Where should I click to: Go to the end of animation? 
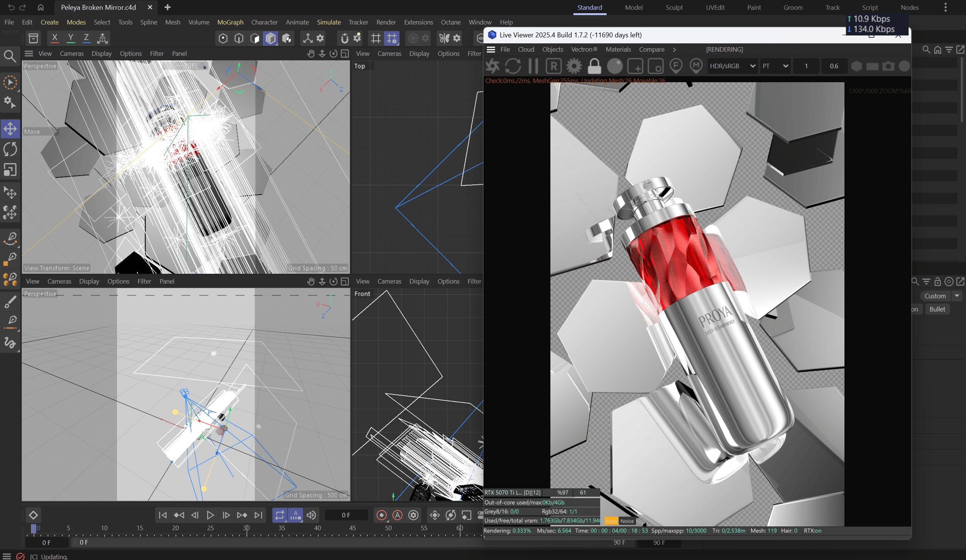coord(258,515)
